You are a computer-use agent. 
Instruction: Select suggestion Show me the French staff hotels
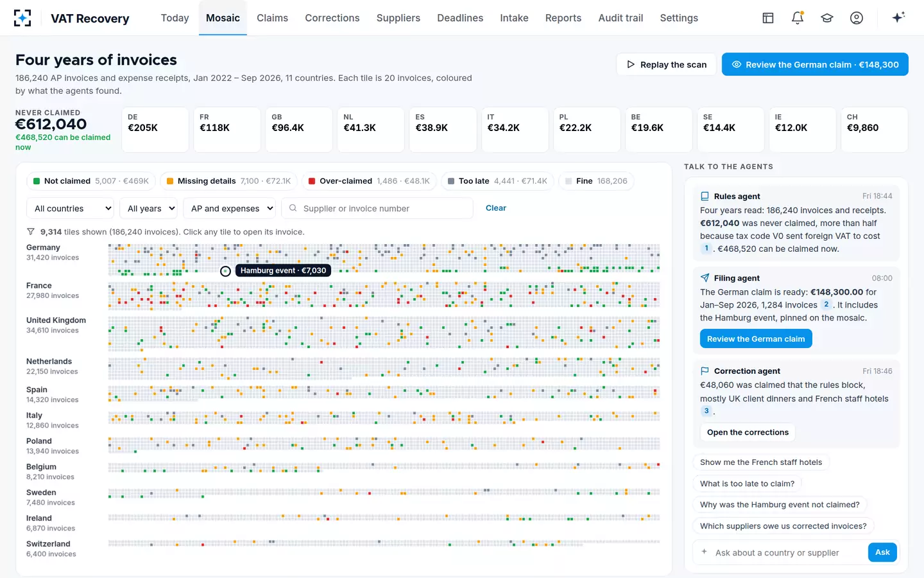pos(761,462)
